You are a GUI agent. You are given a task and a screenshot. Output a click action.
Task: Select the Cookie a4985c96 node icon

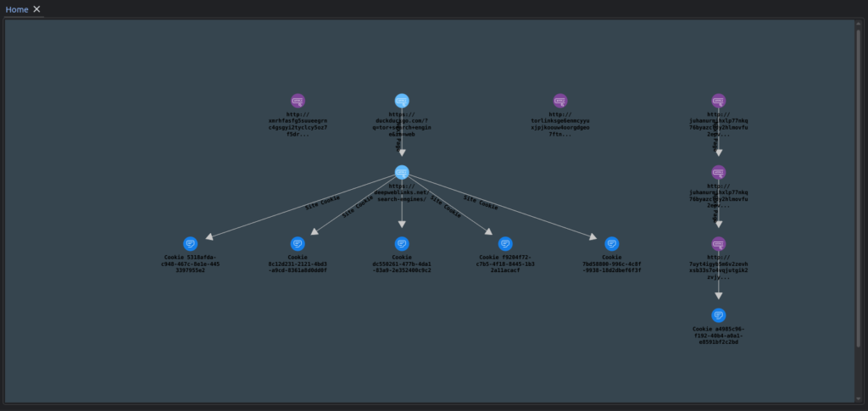tap(719, 315)
